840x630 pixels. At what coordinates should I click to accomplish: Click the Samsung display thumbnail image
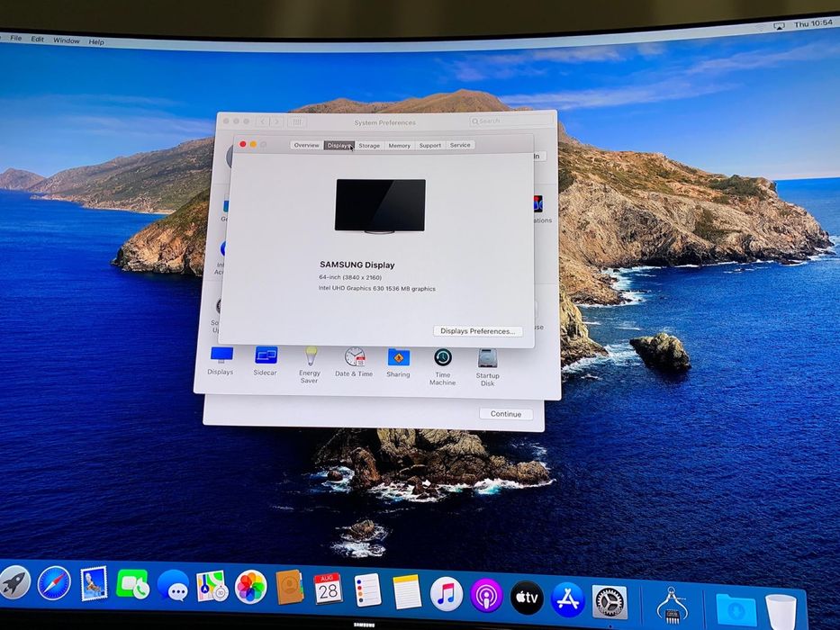(380, 206)
